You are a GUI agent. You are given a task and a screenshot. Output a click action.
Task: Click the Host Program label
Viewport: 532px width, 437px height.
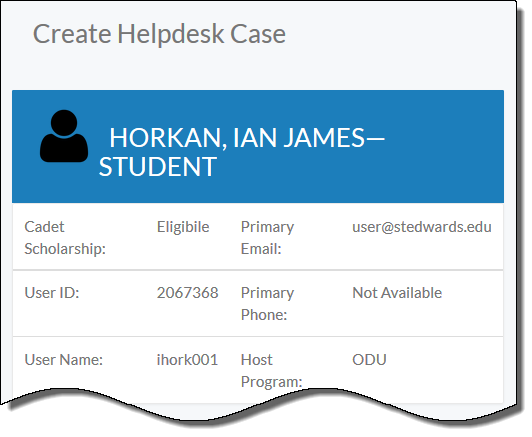click(271, 370)
